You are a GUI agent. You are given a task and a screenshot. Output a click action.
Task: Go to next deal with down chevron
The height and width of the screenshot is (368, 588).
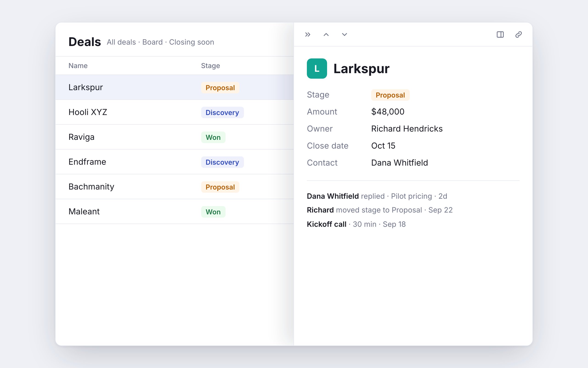344,34
